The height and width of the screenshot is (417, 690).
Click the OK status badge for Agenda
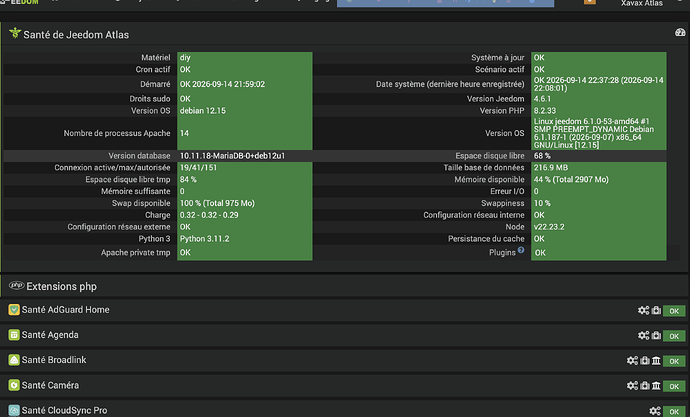674,336
